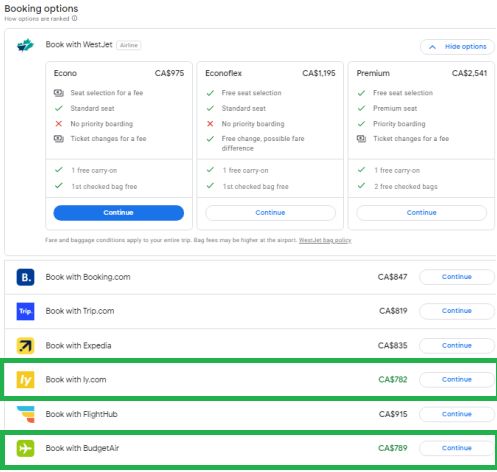This screenshot has width=497, height=472.
Task: Click 'How options are ranked' text
Action: click(x=37, y=19)
